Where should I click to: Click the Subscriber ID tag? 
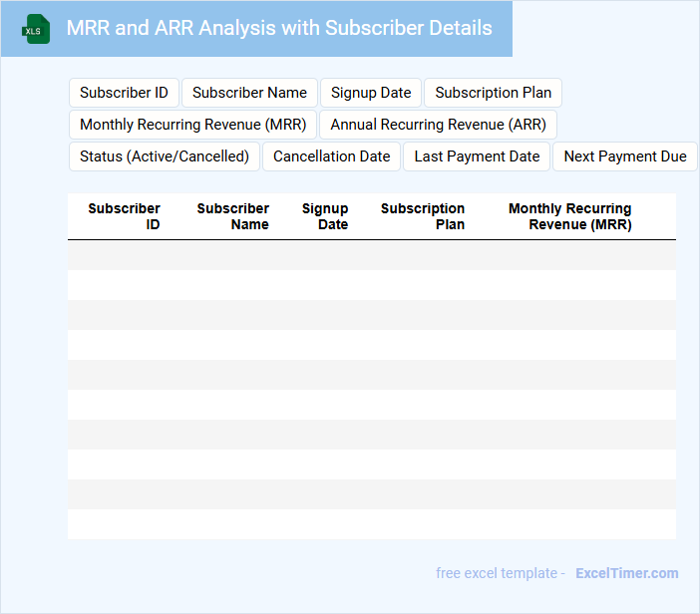(124, 93)
